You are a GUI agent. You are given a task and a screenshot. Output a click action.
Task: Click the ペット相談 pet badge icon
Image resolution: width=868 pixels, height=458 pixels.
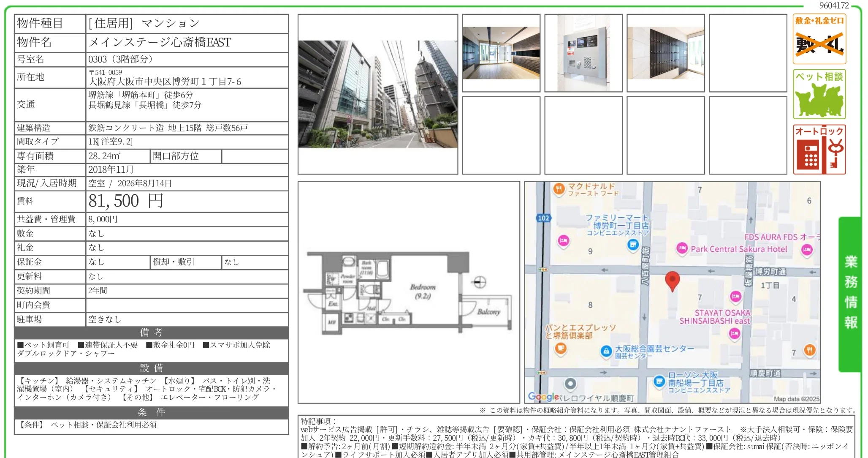(x=819, y=94)
